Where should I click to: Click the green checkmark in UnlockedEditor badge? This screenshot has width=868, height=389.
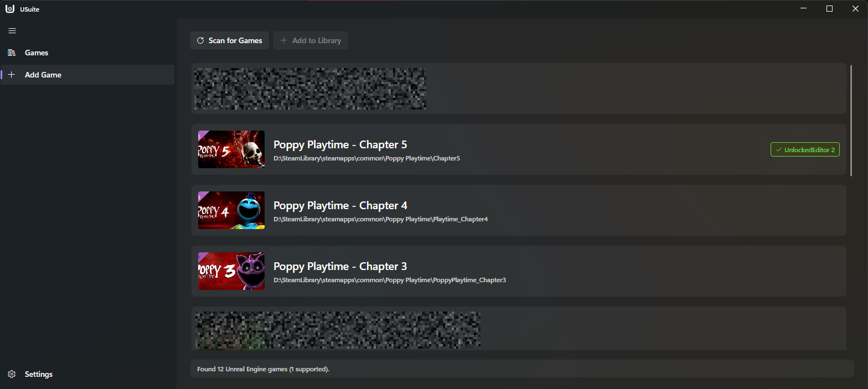778,150
